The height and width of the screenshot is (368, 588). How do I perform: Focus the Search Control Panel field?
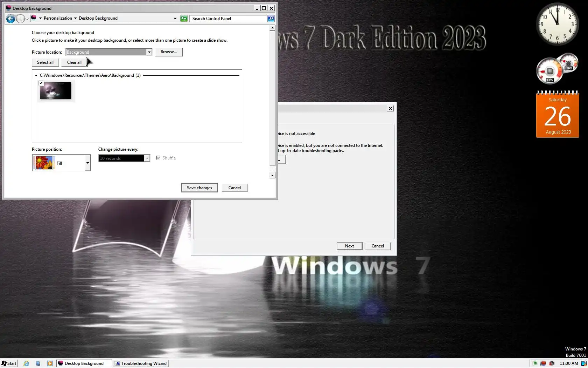[229, 19]
